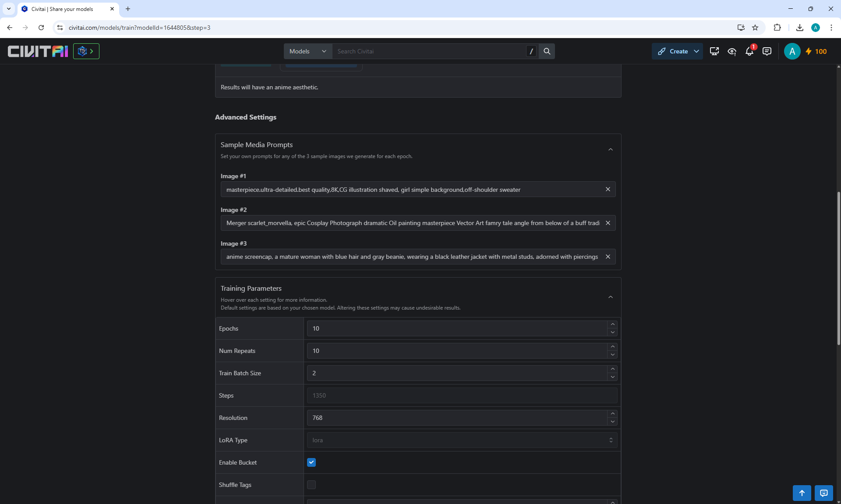Click the Resolution input field

pos(456,418)
